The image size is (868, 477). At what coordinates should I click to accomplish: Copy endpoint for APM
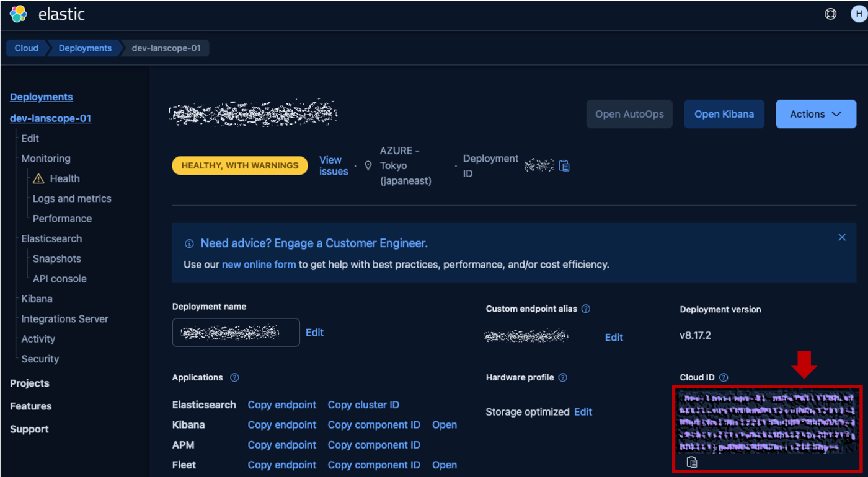(282, 445)
